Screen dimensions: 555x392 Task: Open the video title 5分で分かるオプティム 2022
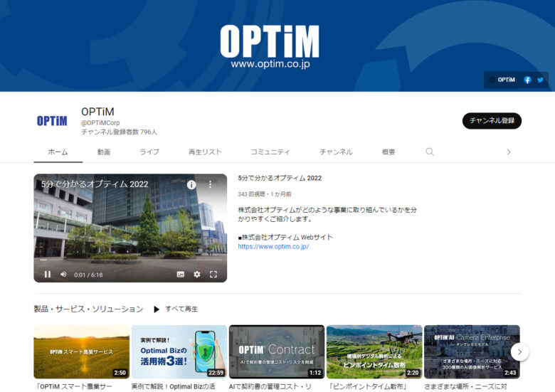coord(280,179)
